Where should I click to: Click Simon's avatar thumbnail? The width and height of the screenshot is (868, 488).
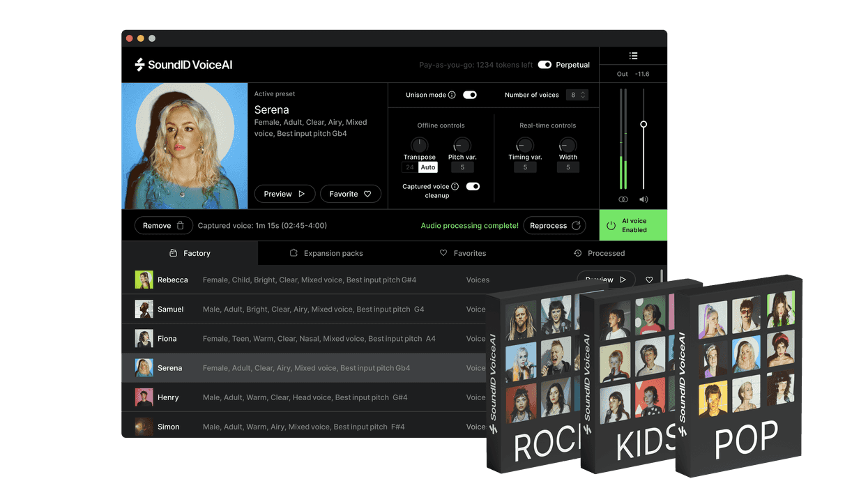point(144,427)
